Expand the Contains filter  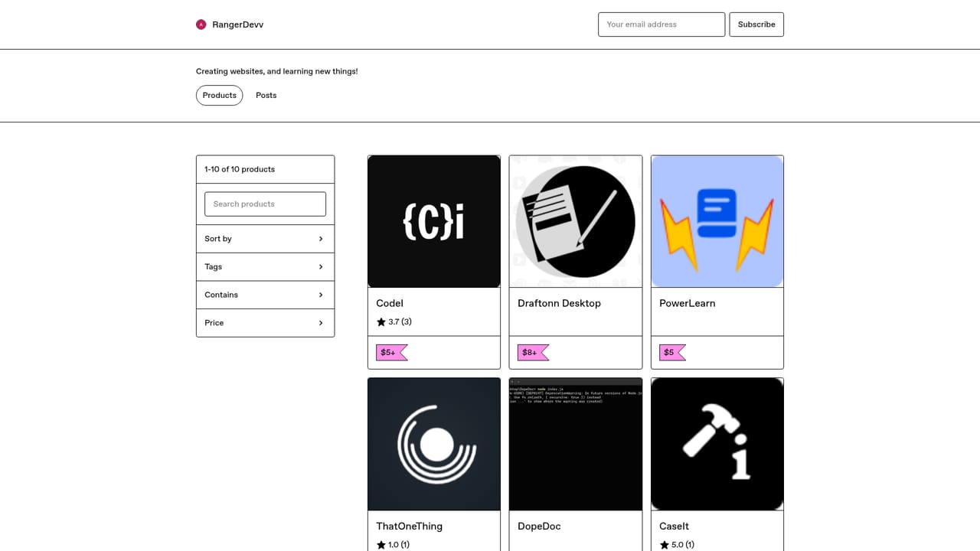point(265,295)
